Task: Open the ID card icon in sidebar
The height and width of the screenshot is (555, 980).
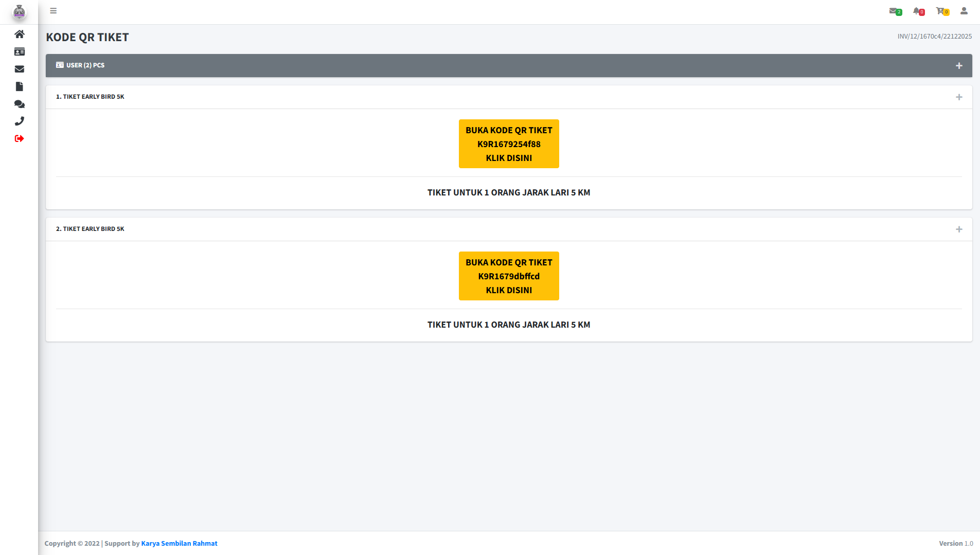Action: coord(20,51)
